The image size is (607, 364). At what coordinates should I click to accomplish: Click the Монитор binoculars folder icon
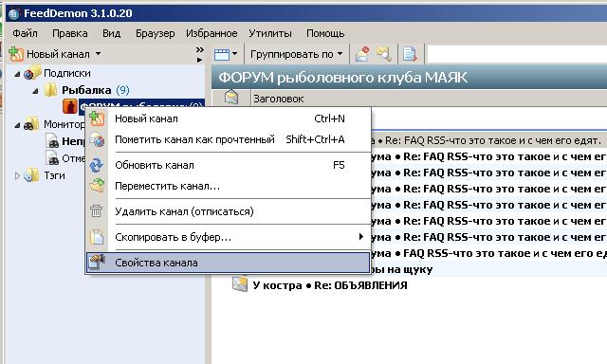click(31, 124)
